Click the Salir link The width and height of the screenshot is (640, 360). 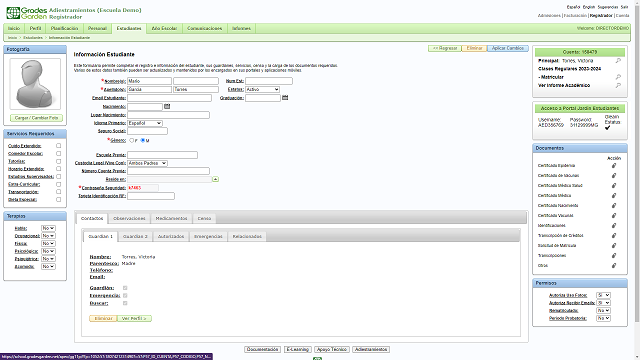pyautogui.click(x=624, y=7)
